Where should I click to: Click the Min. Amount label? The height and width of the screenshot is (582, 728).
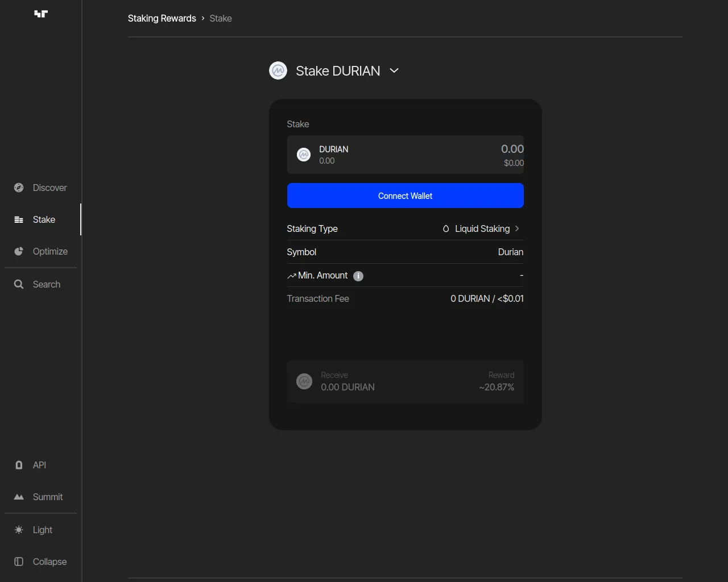point(322,275)
